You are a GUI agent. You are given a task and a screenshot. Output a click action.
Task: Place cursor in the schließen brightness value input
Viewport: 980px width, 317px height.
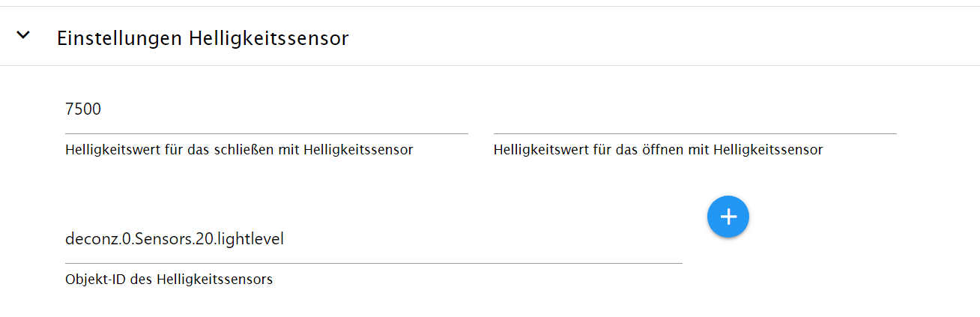267,110
